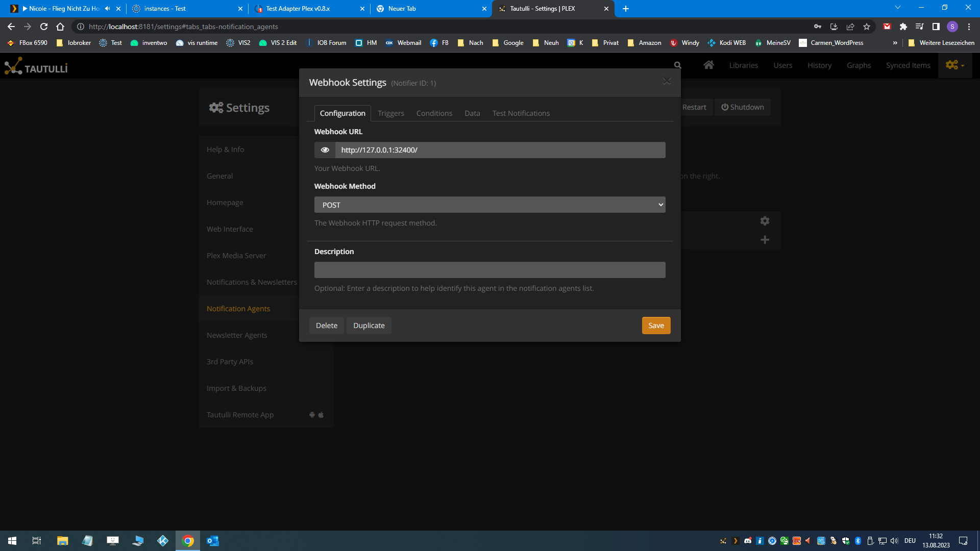Open the browser home page
This screenshot has height=551, width=980.
60,27
